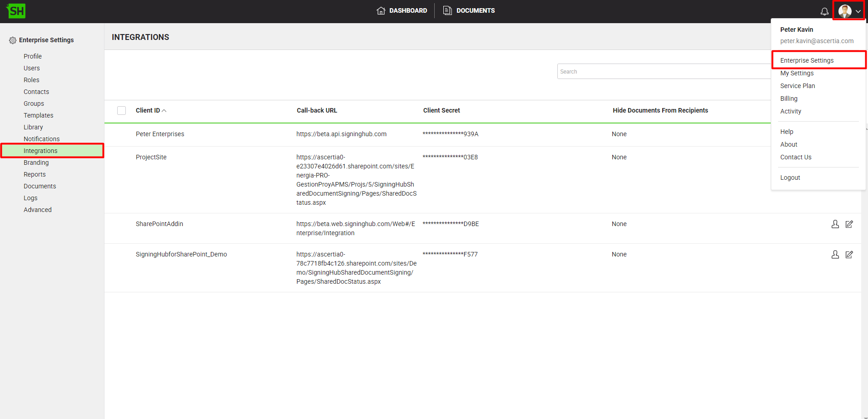The height and width of the screenshot is (419, 868).
Task: Collapse the profile menu dropdown arrow
Action: [x=858, y=12]
